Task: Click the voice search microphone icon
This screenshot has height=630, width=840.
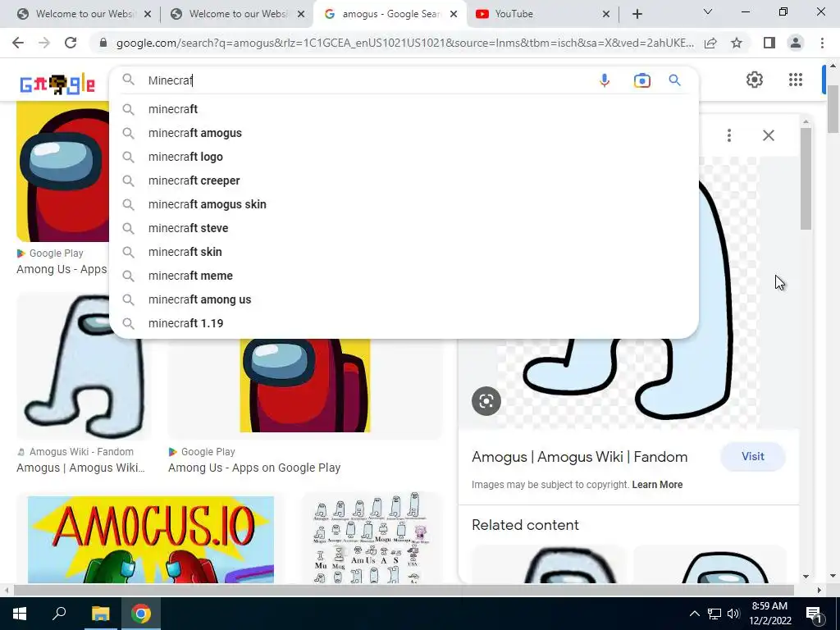Action: coord(605,80)
